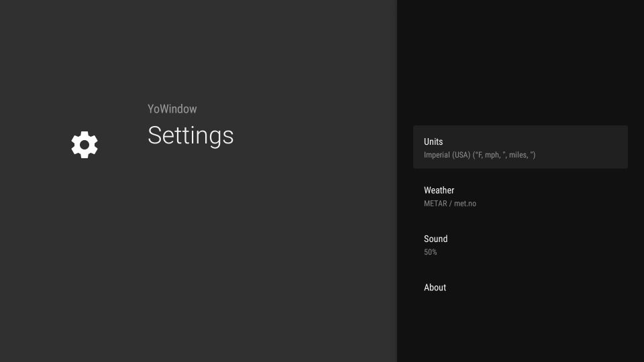Open the Sound setting

[x=521, y=244]
